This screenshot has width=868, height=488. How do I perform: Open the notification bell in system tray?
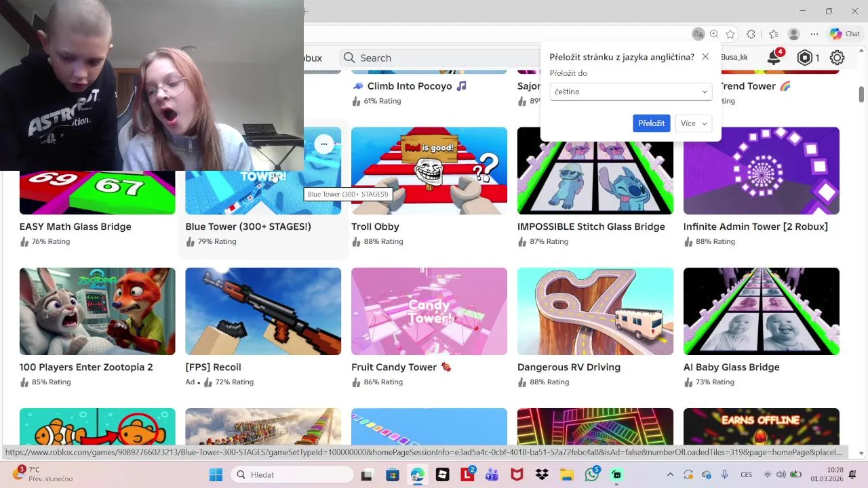[x=853, y=474]
